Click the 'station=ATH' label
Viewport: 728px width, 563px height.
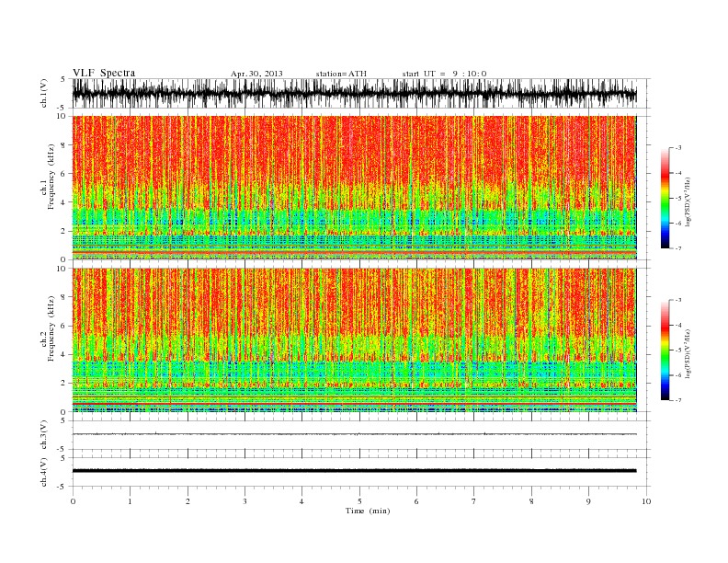pos(341,74)
